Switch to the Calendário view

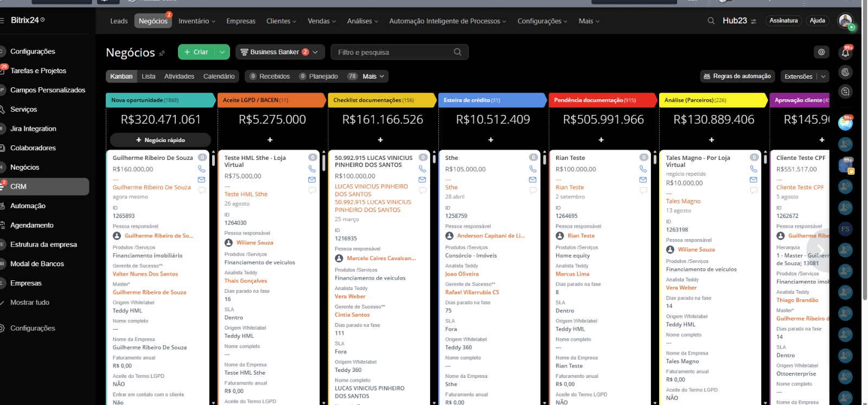(x=219, y=76)
